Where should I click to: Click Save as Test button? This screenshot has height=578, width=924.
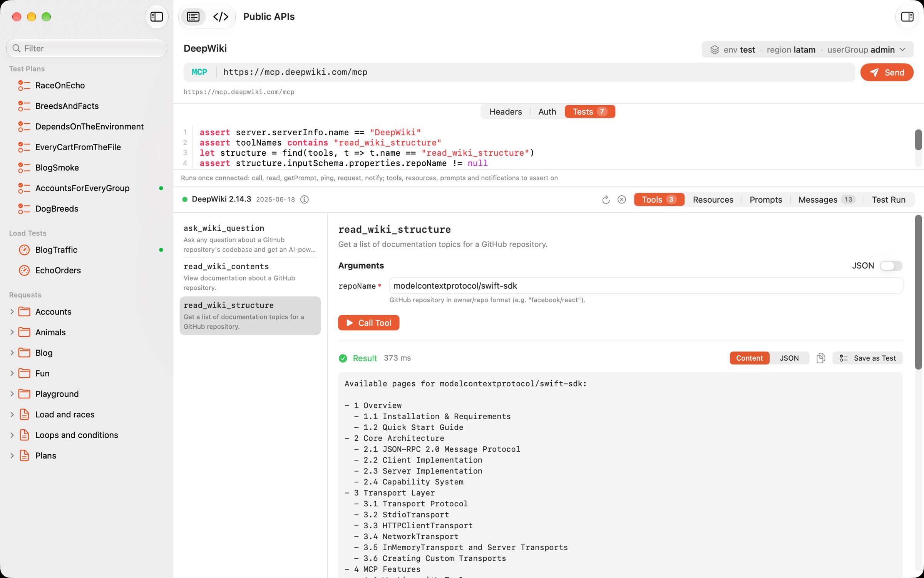pos(867,358)
